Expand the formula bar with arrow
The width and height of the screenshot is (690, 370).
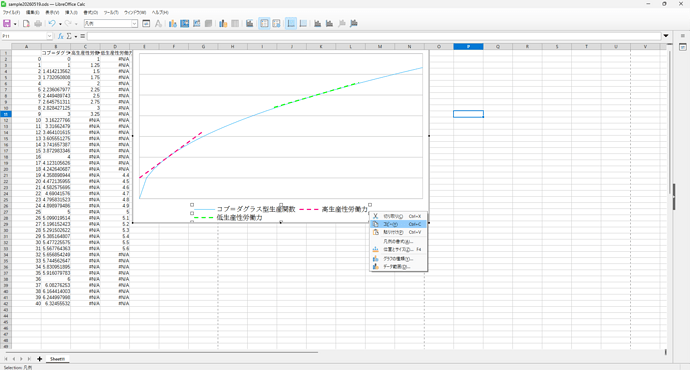[x=666, y=36]
